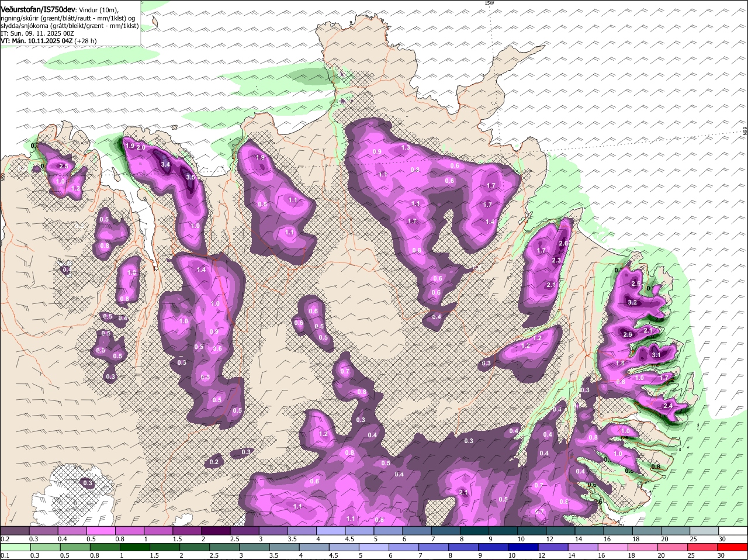Click the map value 1.3 in the north
This screenshot has height=560, width=748.
click(x=405, y=148)
